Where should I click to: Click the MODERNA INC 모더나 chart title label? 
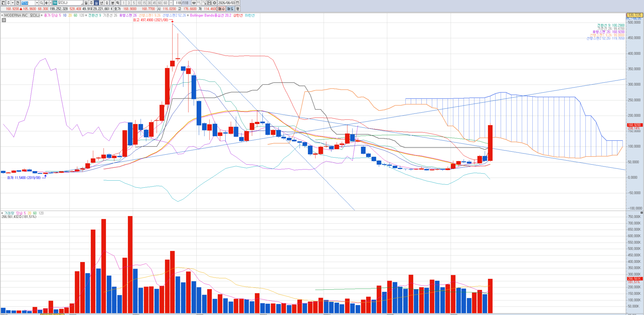pos(22,15)
